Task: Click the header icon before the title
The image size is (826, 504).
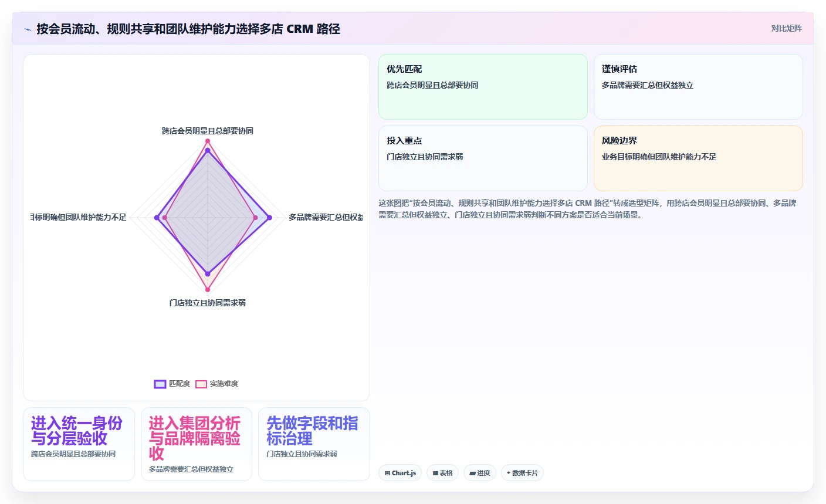Action: (x=28, y=29)
